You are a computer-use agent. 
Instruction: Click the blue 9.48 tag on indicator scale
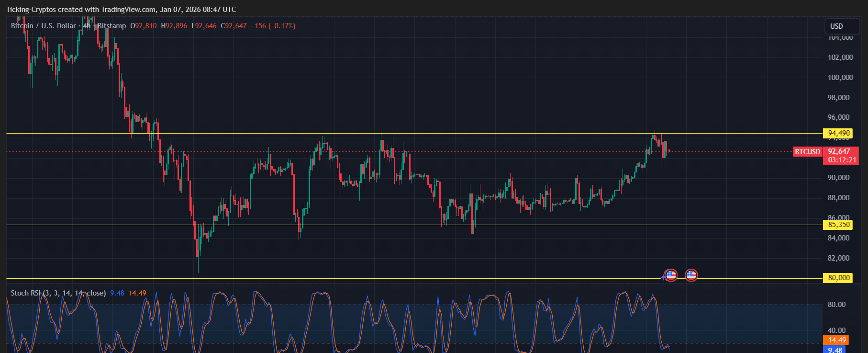[x=835, y=350]
